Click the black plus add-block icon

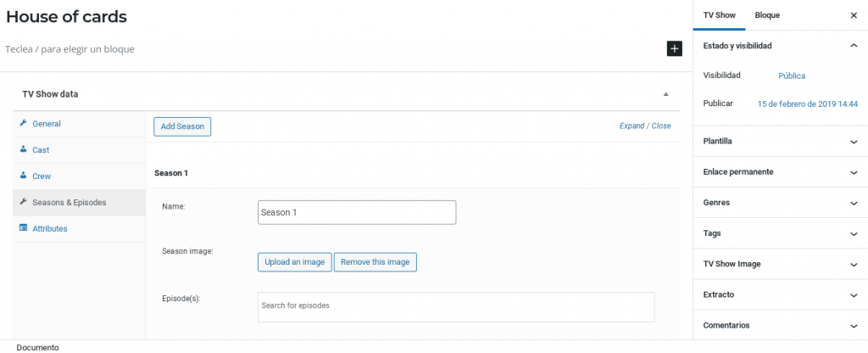point(674,48)
